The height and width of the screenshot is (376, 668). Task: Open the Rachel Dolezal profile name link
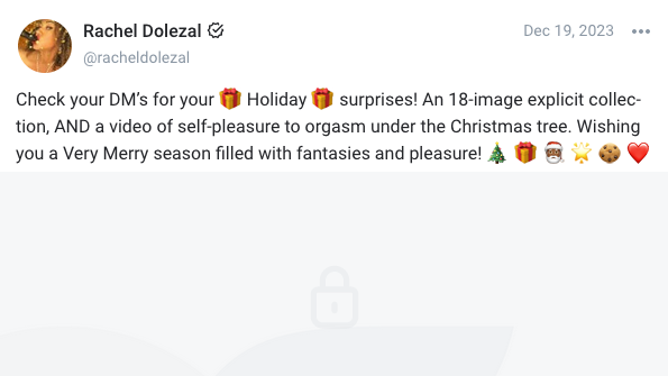tap(142, 31)
